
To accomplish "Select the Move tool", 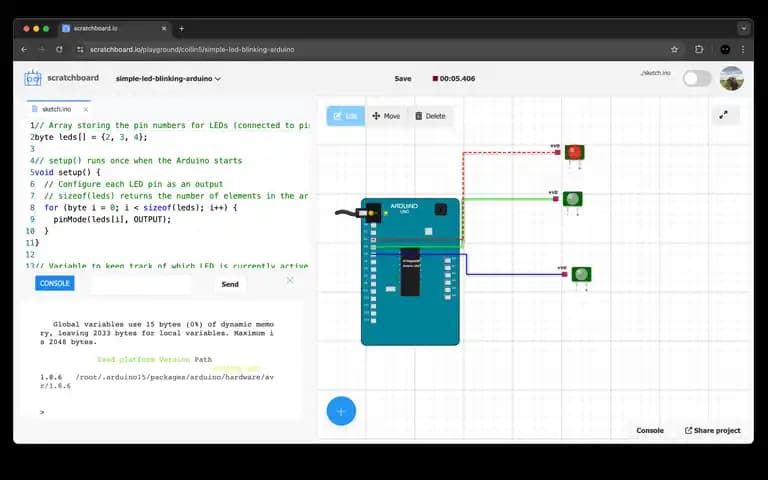I will (x=386, y=116).
